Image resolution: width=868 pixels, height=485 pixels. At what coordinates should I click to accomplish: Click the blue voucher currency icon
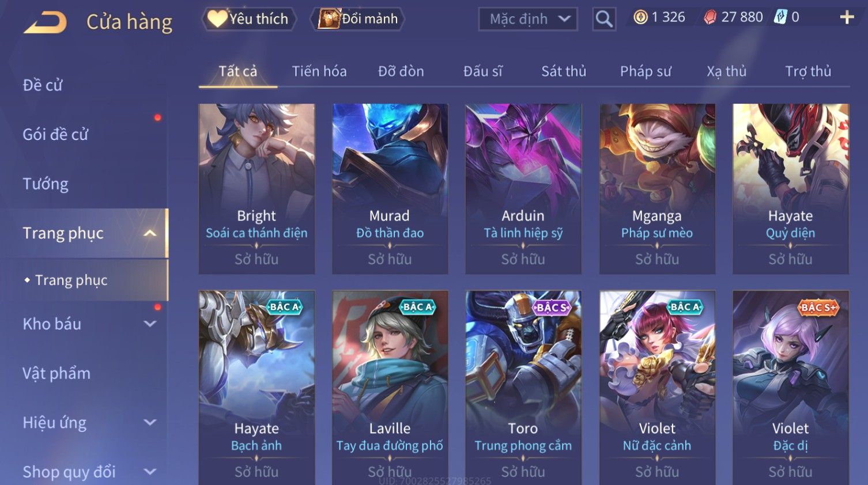tap(780, 17)
